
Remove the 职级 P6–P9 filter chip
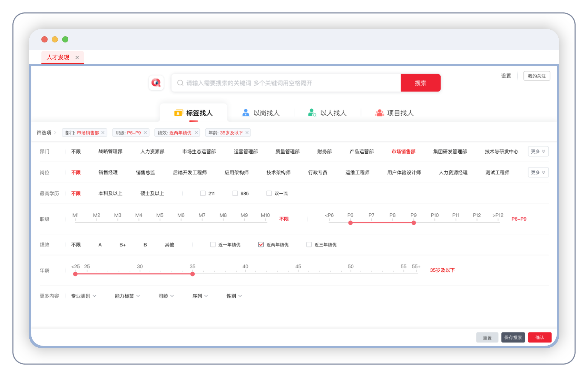coord(145,133)
